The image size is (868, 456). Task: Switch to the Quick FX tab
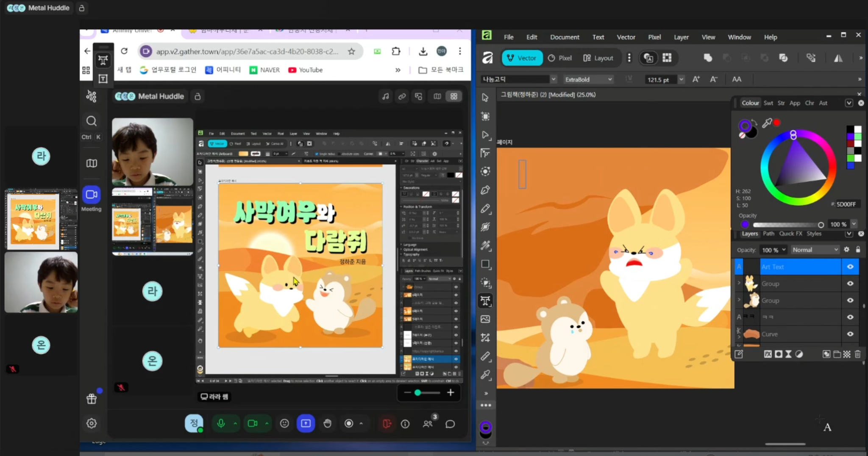[790, 234]
